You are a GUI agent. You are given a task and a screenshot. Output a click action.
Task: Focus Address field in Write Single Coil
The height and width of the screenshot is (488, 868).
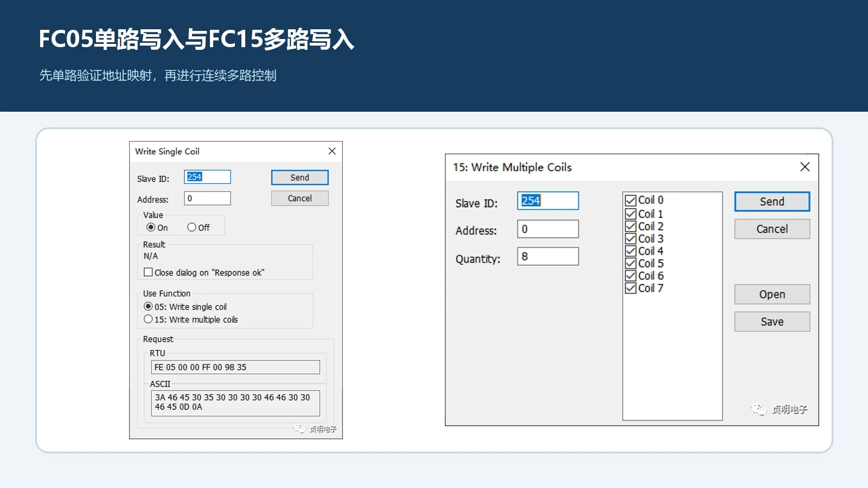click(x=207, y=198)
